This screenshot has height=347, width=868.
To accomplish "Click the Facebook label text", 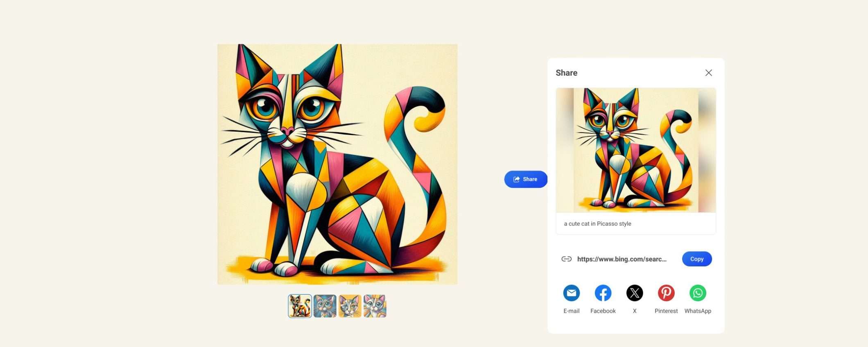I will point(603,311).
